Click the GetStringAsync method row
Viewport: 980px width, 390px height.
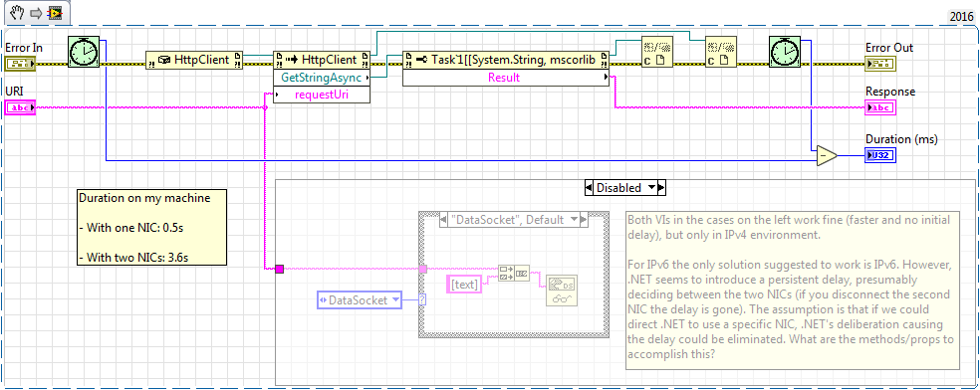tap(322, 78)
